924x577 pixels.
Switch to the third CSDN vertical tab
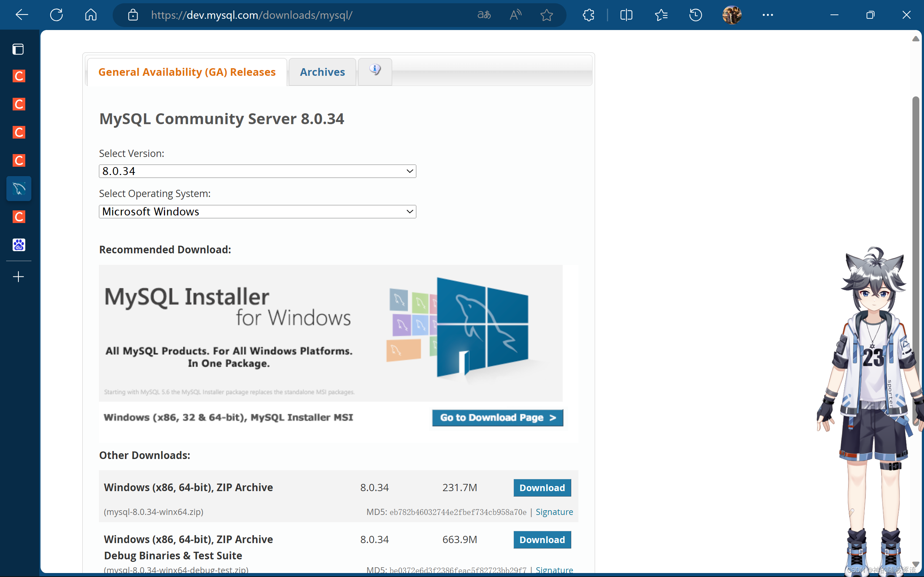tap(19, 132)
